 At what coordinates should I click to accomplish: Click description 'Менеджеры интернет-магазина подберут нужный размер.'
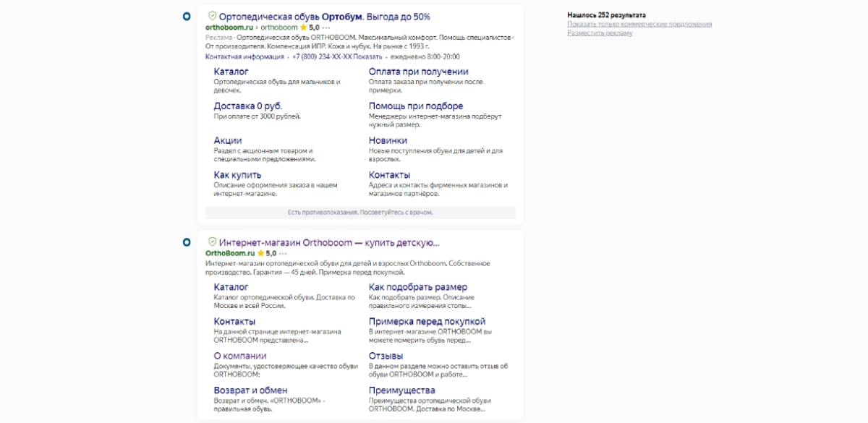(x=435, y=120)
